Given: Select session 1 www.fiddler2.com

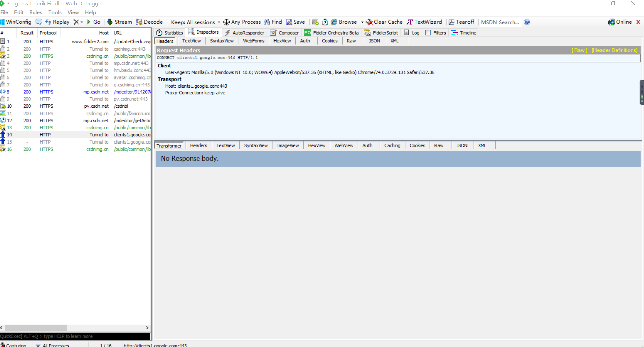Looking at the screenshot, I should click(75, 42).
